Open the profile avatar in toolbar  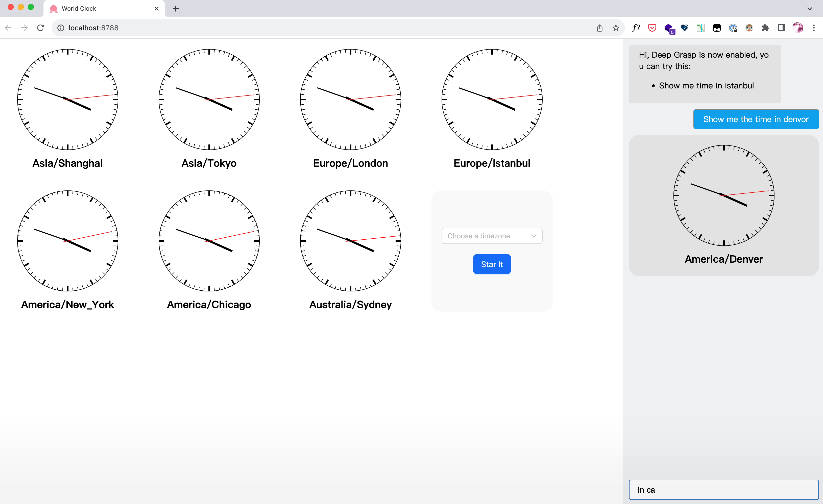tap(798, 28)
